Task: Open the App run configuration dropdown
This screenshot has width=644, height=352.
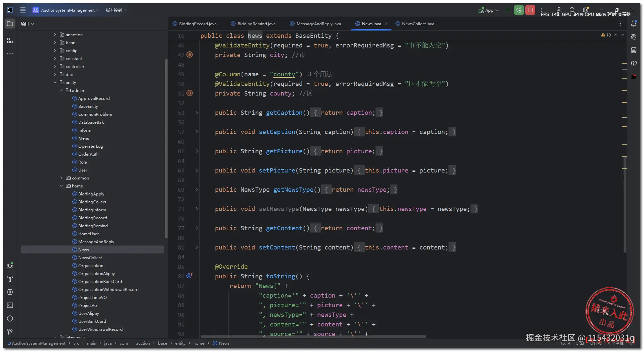Action: coord(488,10)
